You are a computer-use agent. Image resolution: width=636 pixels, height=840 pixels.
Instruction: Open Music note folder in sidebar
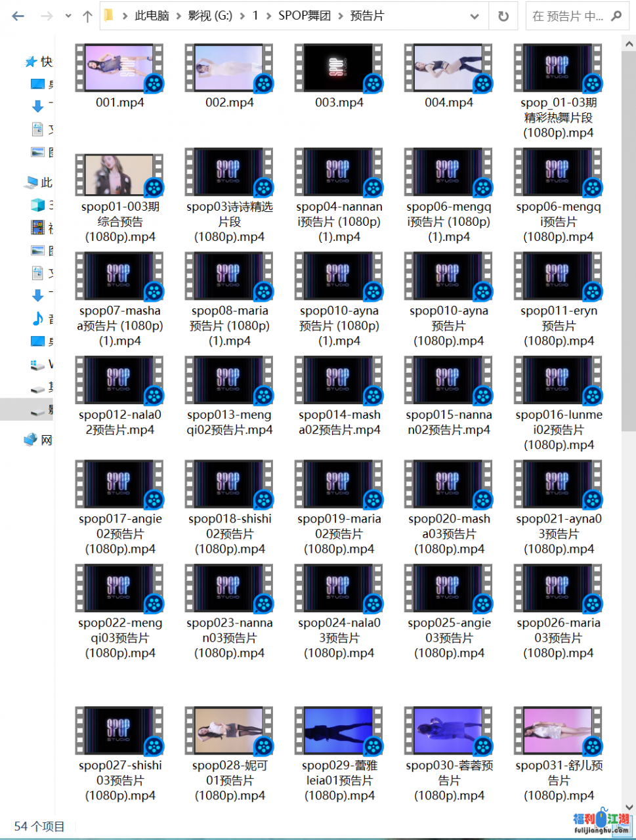pyautogui.click(x=38, y=318)
